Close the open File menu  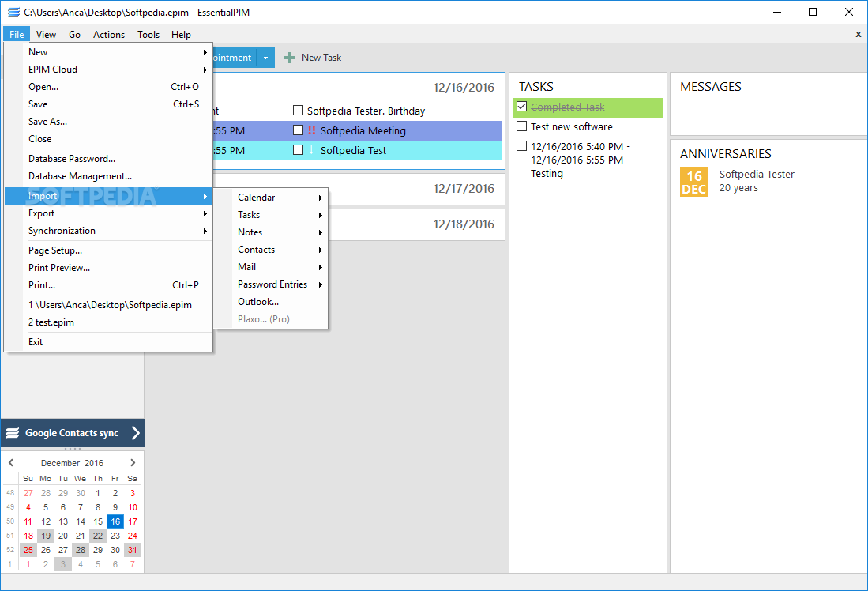17,34
